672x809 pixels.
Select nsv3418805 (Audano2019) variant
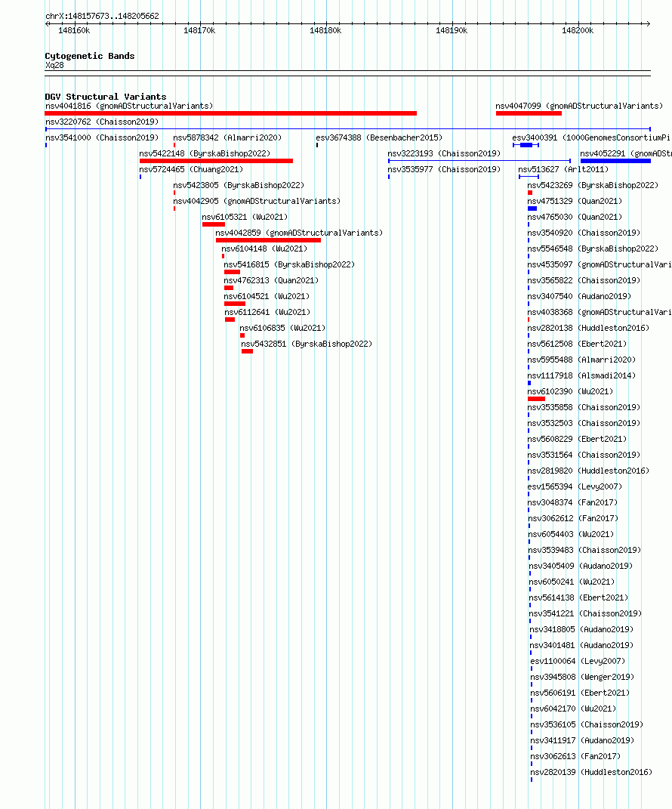click(581, 629)
